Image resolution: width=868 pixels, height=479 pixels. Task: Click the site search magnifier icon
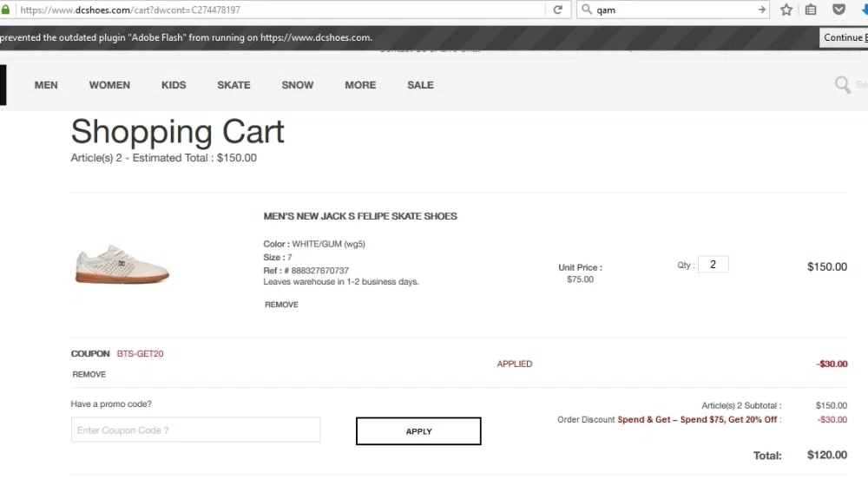(843, 85)
